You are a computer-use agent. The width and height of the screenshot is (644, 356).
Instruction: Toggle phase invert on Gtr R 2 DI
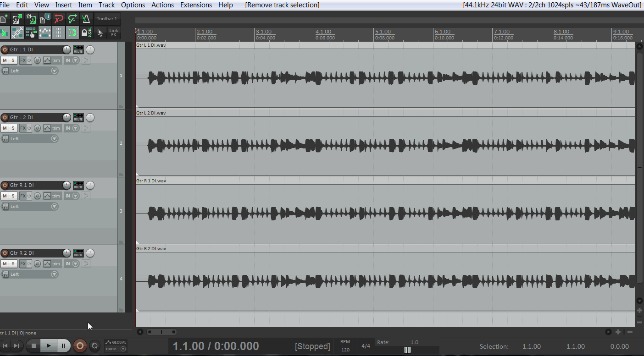37,264
